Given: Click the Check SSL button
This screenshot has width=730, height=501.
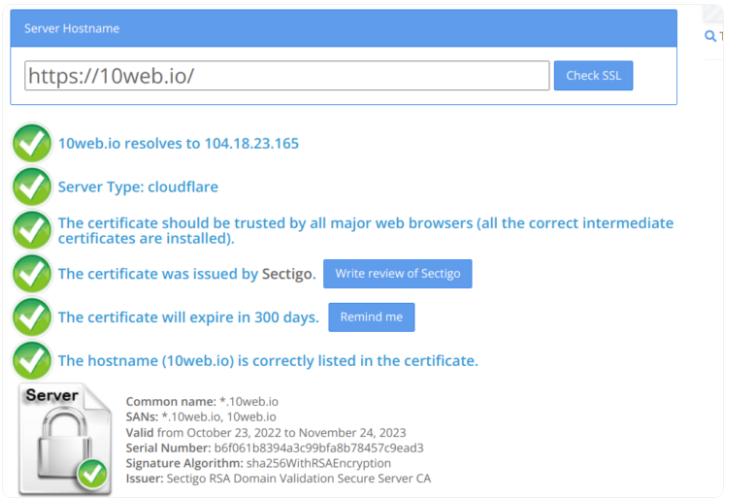Looking at the screenshot, I should pyautogui.click(x=593, y=75).
